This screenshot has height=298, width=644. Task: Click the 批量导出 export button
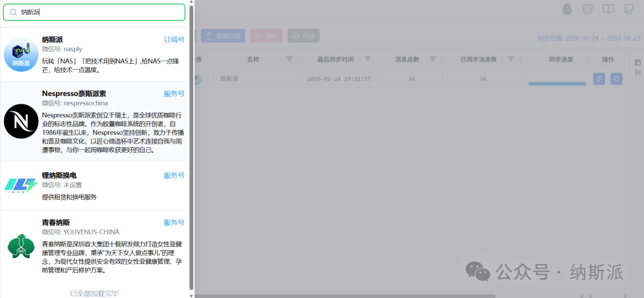[x=223, y=36]
